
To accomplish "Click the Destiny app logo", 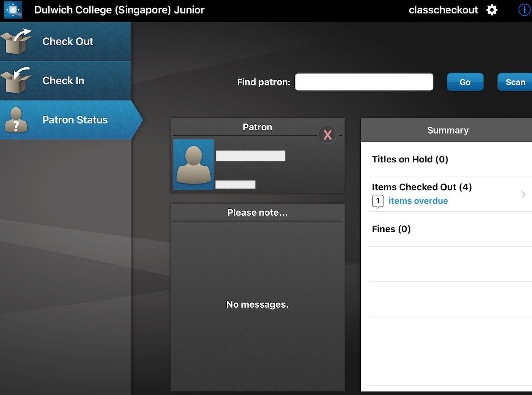I will 13,10.
